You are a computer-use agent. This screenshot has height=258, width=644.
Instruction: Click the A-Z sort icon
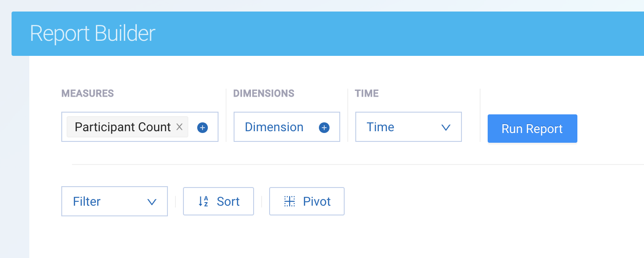point(203,202)
